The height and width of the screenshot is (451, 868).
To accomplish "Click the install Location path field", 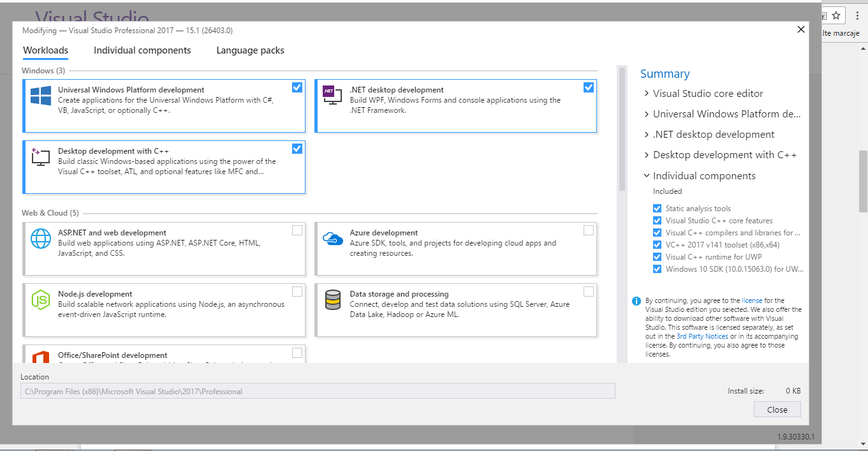I will point(318,391).
